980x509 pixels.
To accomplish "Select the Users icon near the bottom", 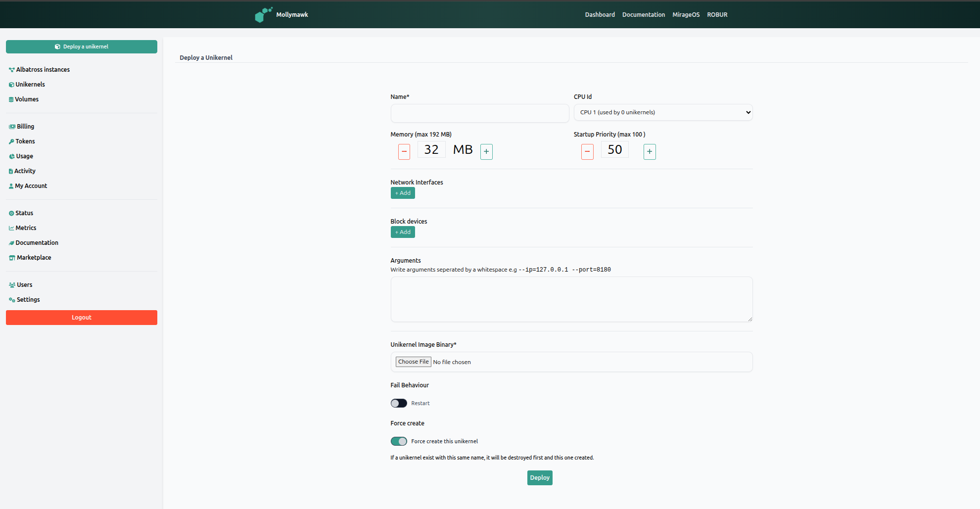I will tap(11, 284).
